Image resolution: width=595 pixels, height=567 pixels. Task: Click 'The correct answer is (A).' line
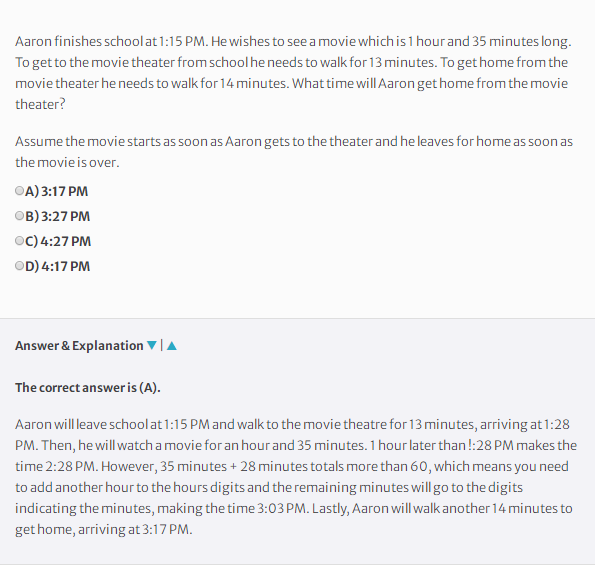88,387
